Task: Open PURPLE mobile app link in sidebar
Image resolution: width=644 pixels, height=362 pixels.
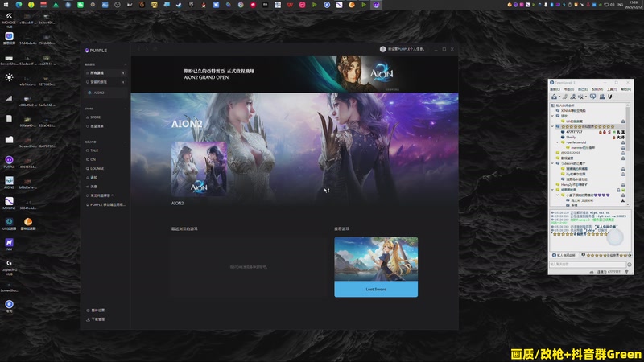Action: click(106, 205)
